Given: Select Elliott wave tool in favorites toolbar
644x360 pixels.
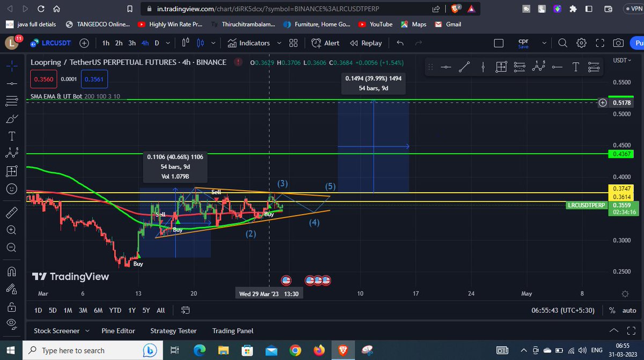Looking at the screenshot, I should pos(538,67).
